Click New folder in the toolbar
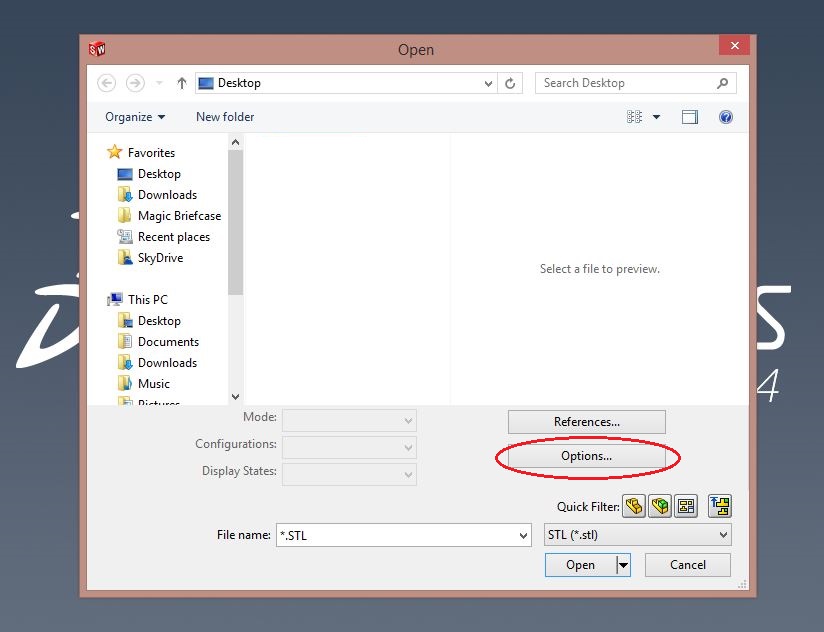 [225, 117]
